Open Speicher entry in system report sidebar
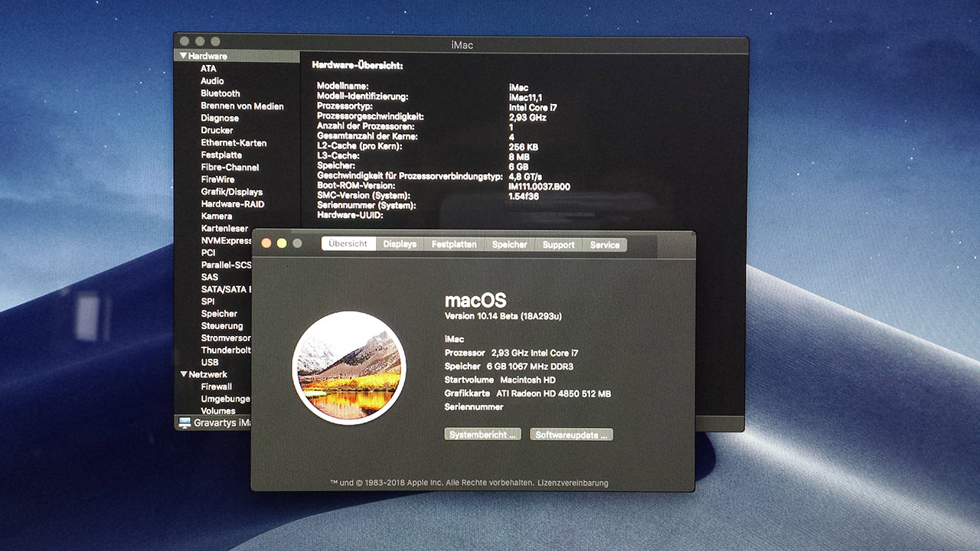 219,314
